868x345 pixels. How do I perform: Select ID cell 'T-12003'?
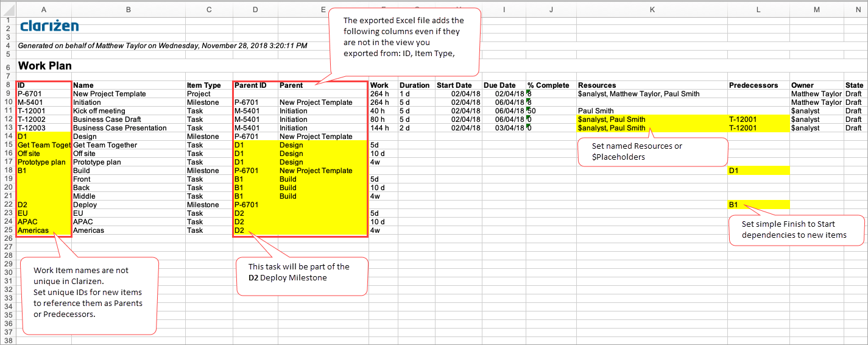44,128
